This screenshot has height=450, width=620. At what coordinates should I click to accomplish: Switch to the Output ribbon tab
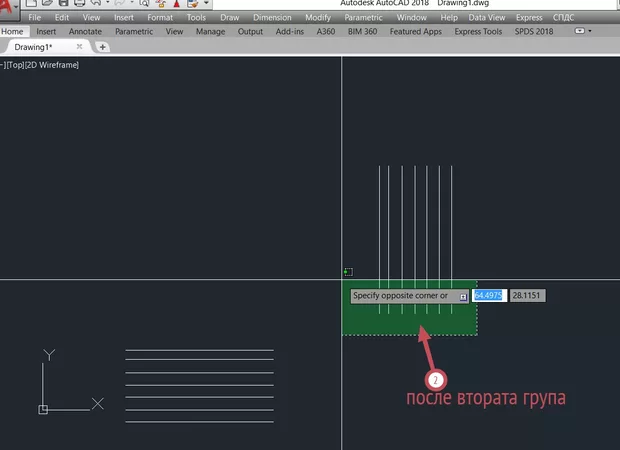click(250, 31)
